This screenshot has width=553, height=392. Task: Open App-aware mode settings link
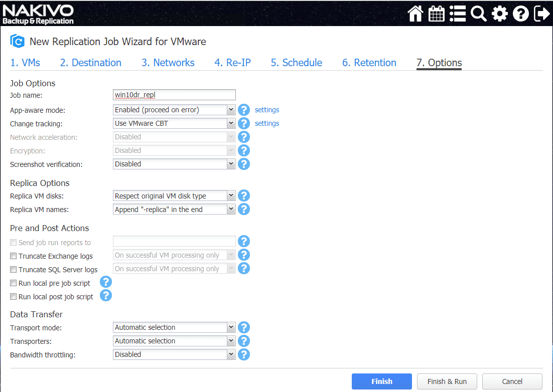266,109
